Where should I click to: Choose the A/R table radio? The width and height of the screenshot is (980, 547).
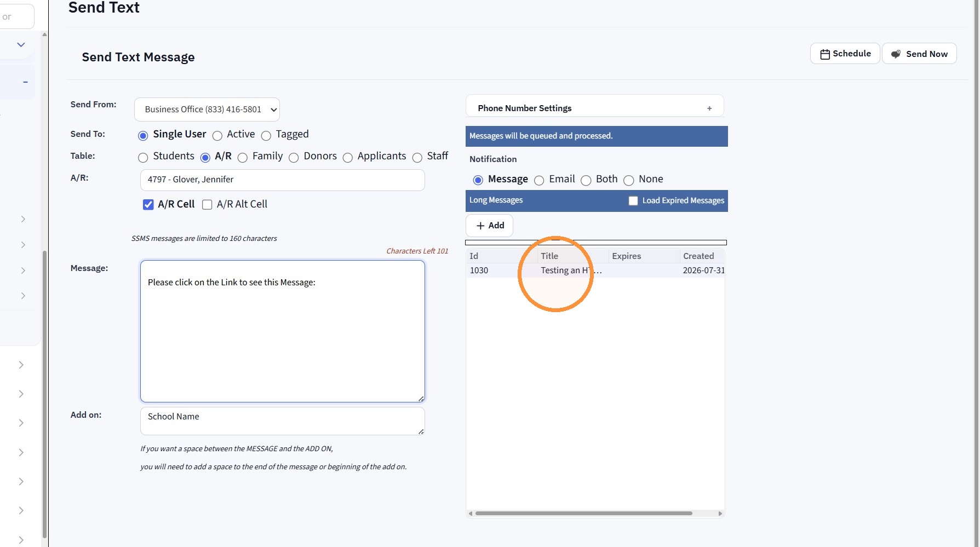click(205, 157)
